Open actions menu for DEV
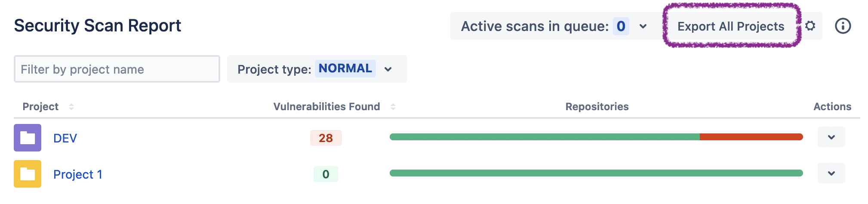This screenshot has height=204, width=868. point(831,137)
